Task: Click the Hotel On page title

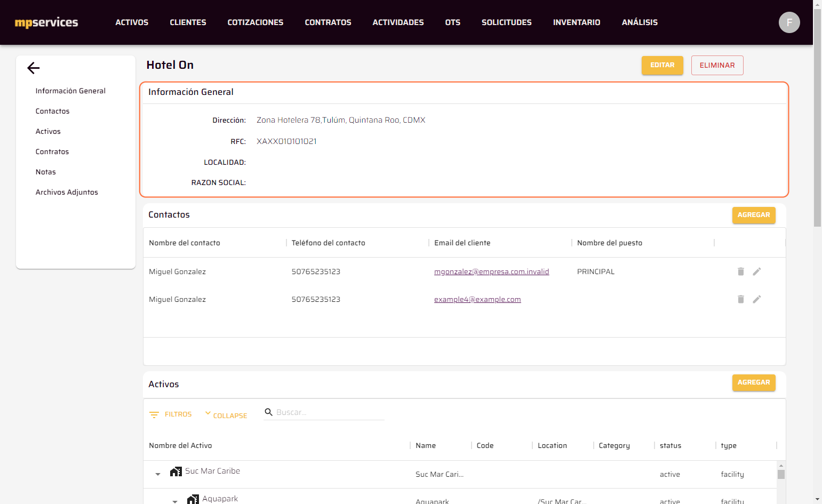Action: 170,65
